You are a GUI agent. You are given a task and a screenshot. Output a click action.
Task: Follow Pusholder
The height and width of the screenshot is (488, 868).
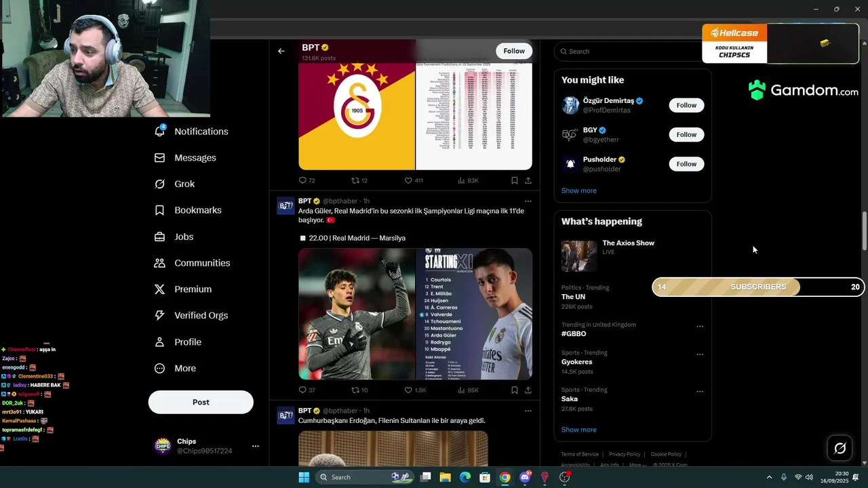686,164
